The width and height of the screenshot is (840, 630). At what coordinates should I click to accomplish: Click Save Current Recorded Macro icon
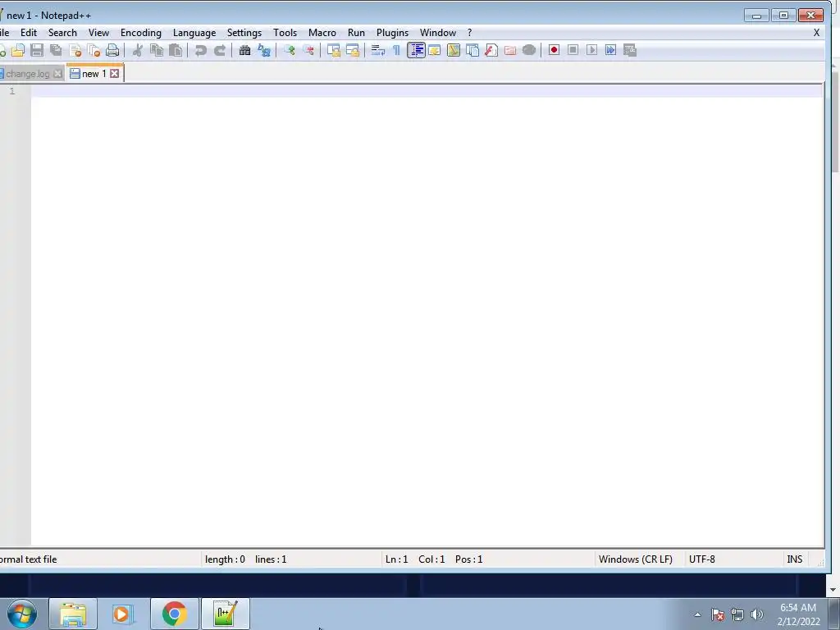[x=630, y=50]
